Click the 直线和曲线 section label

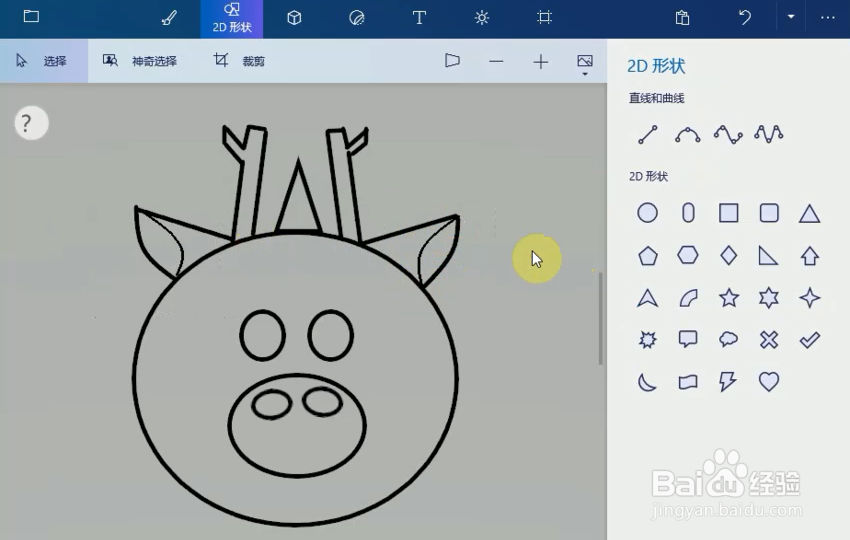coord(656,98)
